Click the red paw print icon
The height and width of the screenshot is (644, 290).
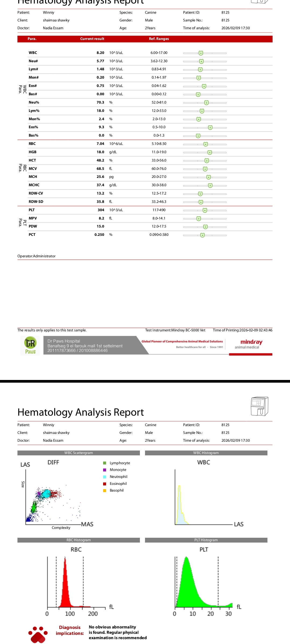pyautogui.click(x=38, y=634)
